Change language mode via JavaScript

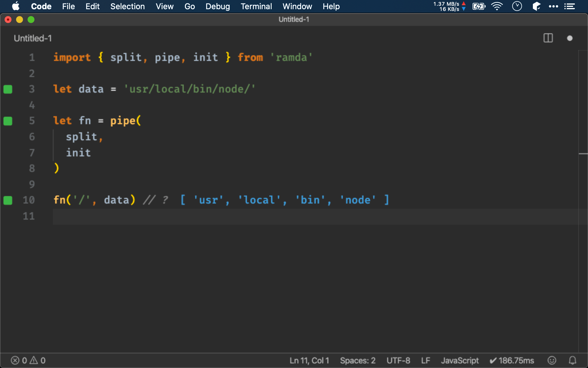(x=460, y=361)
